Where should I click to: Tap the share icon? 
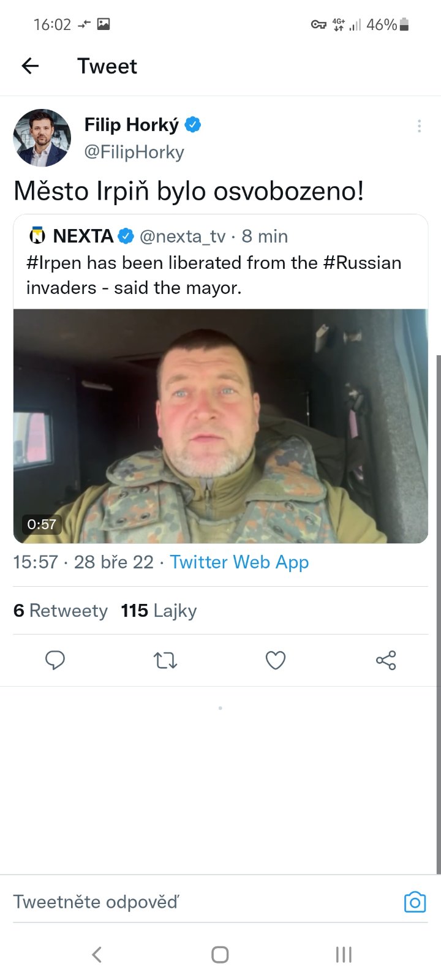pyautogui.click(x=386, y=660)
